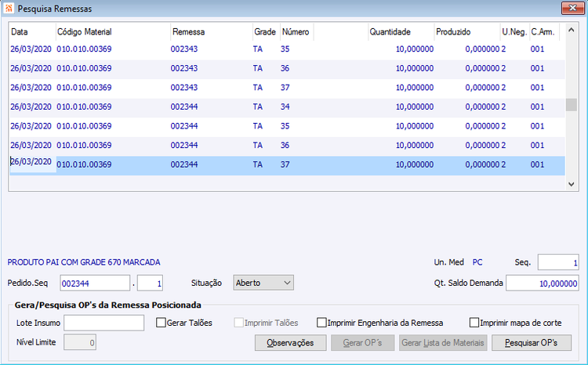Screen dimensions: 588x365
Task: Select the row with Remessa 002344 Número 35
Action: (x=287, y=126)
